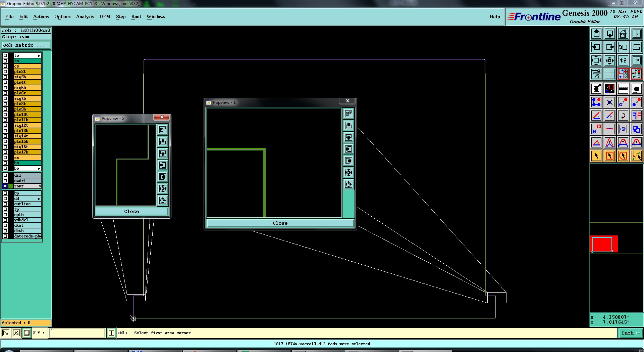The image size is (644, 352).
Task: Click pan up icon in Popview - 1
Action: tap(349, 126)
